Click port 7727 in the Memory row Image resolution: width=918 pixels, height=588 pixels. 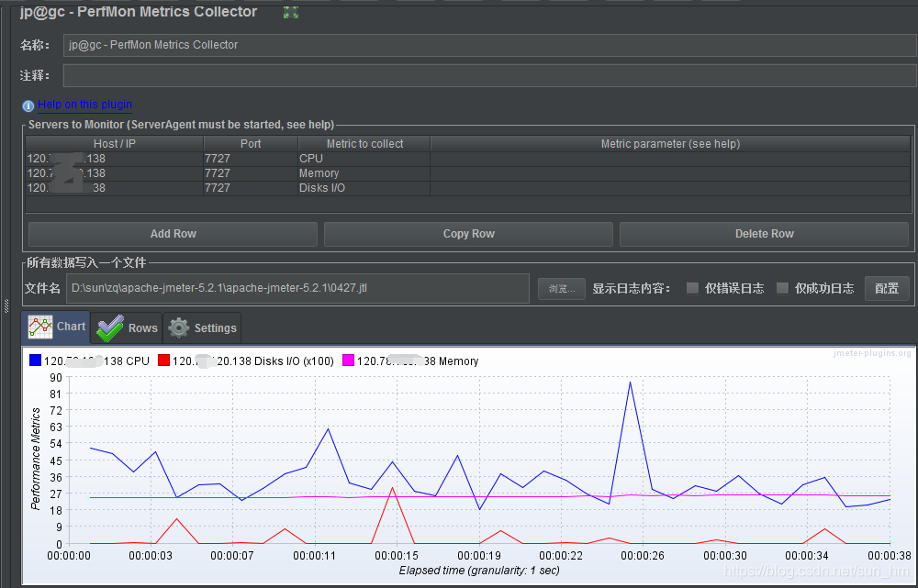(251, 173)
